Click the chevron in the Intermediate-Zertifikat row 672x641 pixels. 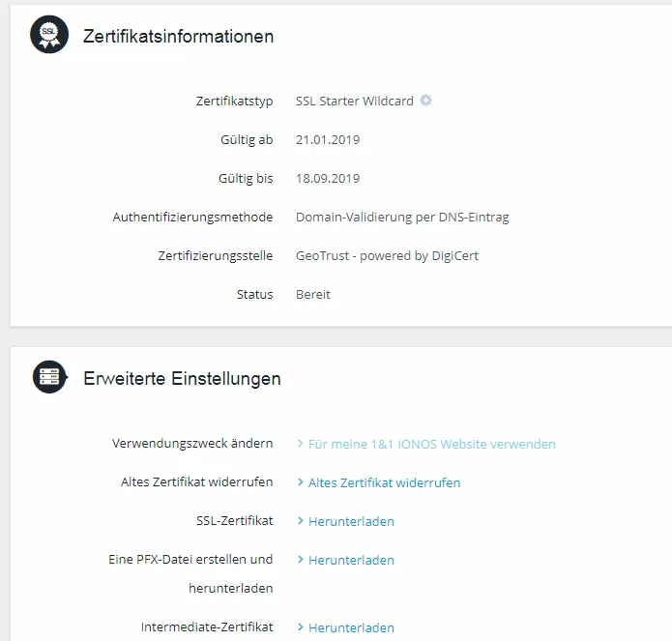[301, 626]
